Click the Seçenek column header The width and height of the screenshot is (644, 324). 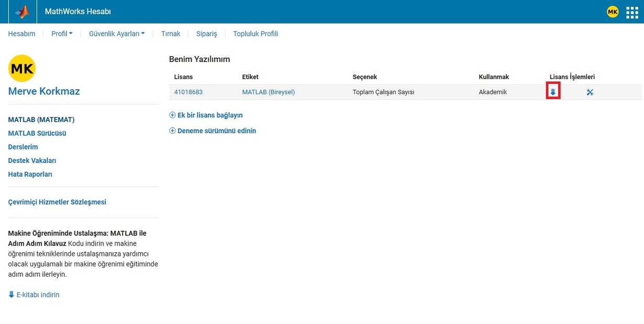(365, 77)
